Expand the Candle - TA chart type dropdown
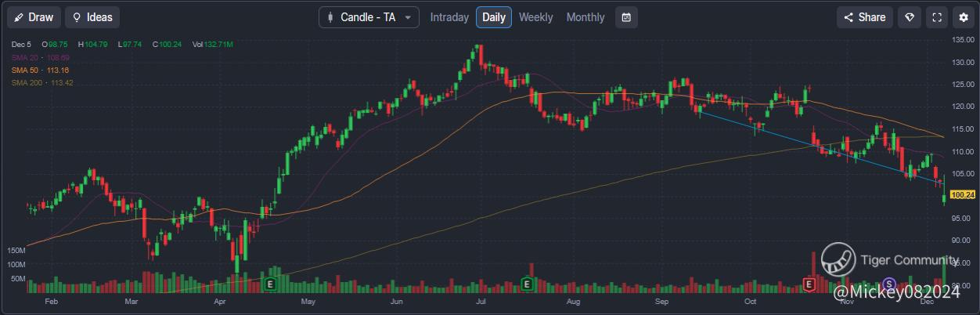This screenshot has width=980, height=315. pyautogui.click(x=369, y=17)
